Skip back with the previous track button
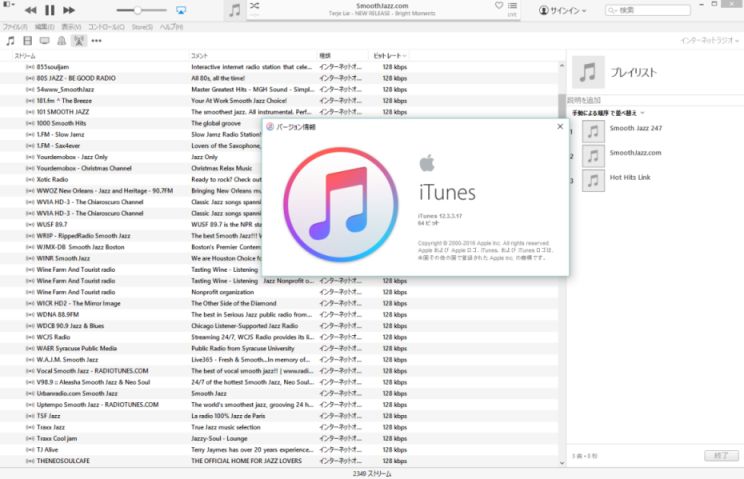Image resolution: width=744 pixels, height=479 pixels. [31, 10]
